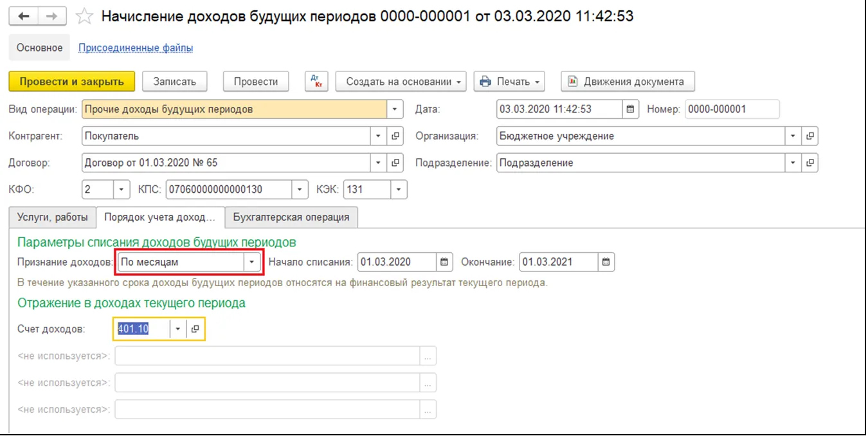Switch to Услуги, работы tab
This screenshot has width=868, height=436.
(x=53, y=217)
